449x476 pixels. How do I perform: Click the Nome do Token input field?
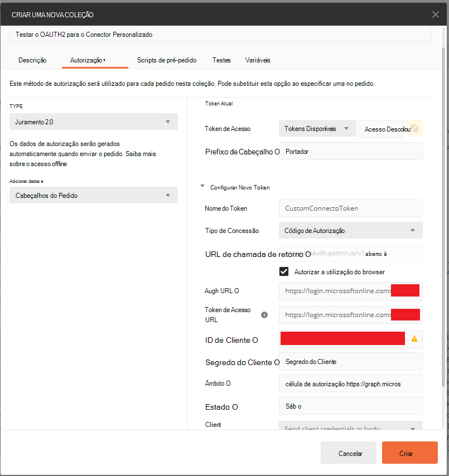[351, 208]
